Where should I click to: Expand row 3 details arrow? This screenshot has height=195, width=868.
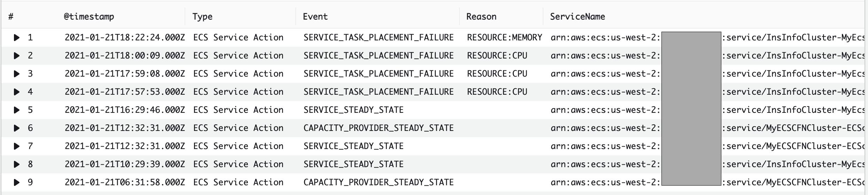click(16, 74)
